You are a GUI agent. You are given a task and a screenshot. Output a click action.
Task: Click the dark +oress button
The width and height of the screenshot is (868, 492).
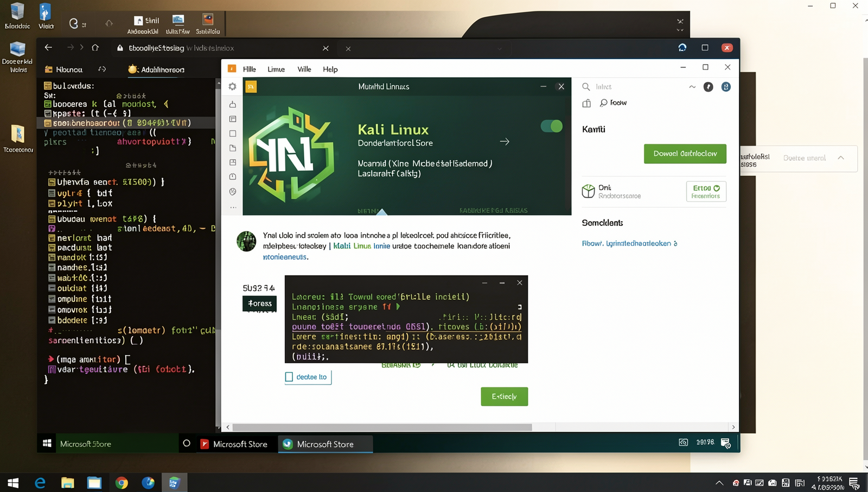[x=259, y=304]
